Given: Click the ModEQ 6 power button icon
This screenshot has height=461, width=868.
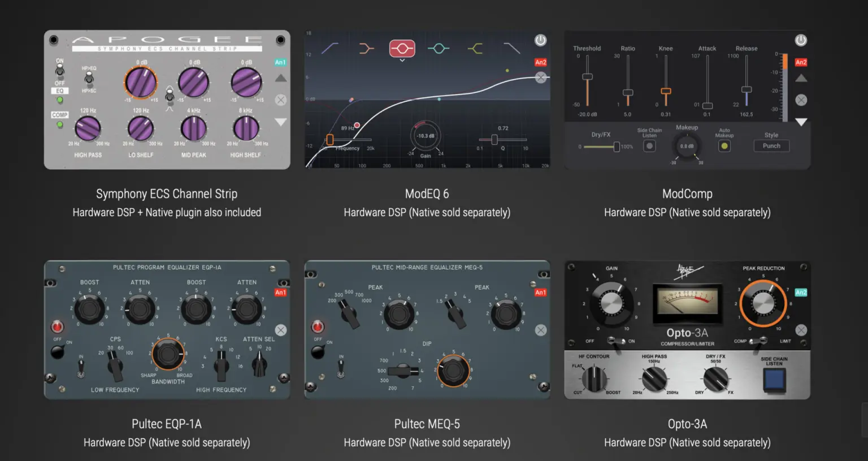Looking at the screenshot, I should [541, 40].
